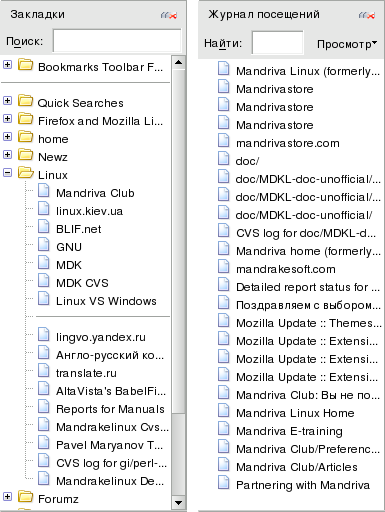The width and height of the screenshot is (385, 512).
Task: Open the CVS log for gi/perl bookmark
Action: click(111, 463)
